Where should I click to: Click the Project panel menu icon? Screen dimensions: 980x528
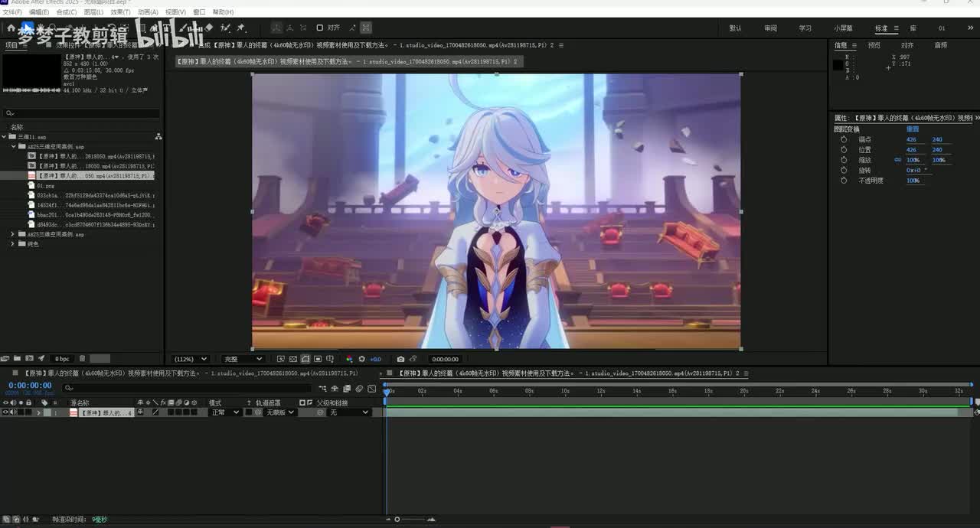click(x=26, y=45)
